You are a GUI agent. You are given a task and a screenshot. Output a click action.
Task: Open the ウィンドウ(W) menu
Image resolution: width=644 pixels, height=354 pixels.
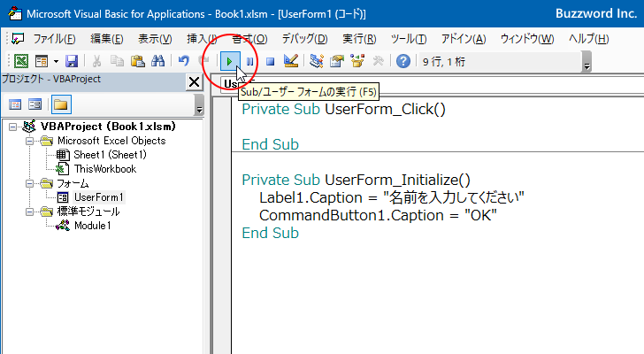pos(527,39)
